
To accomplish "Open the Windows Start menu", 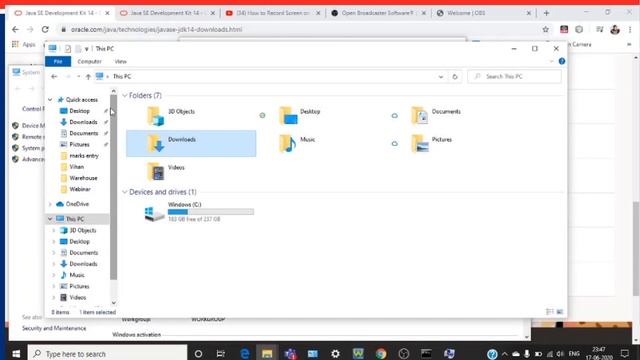I will (16, 353).
